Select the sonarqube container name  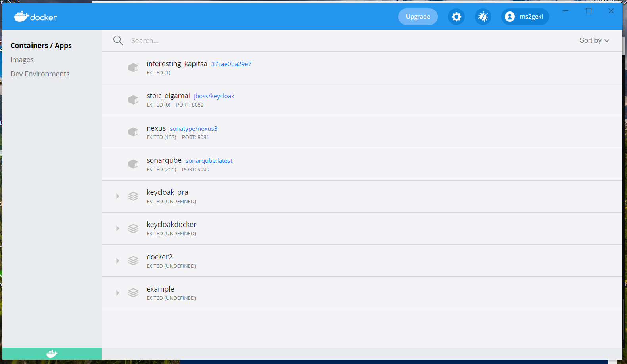tap(164, 160)
